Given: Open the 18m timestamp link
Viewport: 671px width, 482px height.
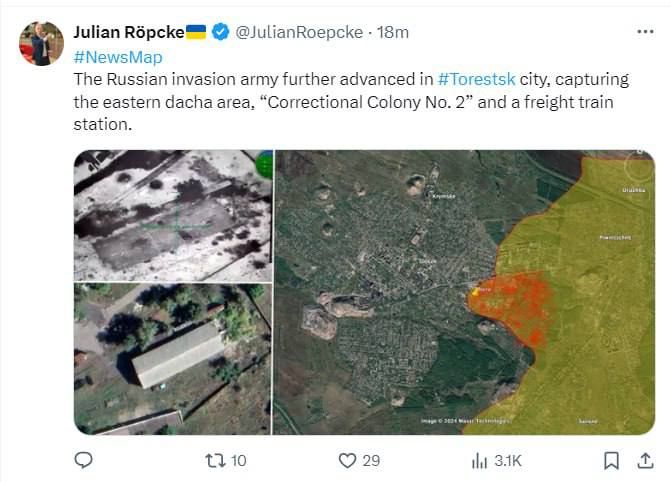Looking at the screenshot, I should point(391,32).
